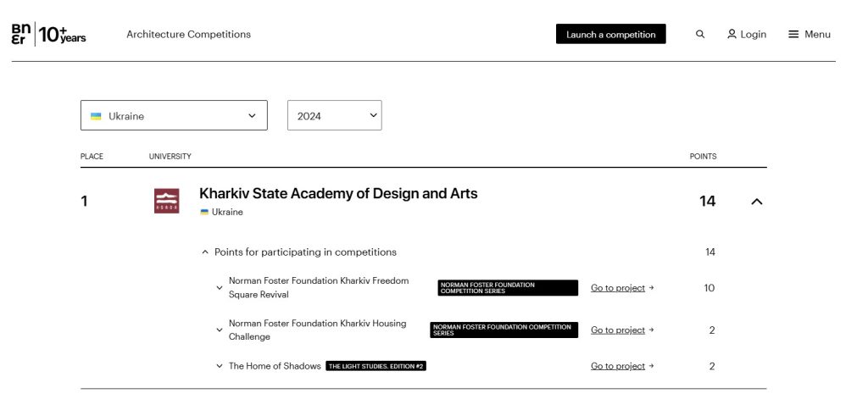Click Launch a competition button

click(x=610, y=35)
